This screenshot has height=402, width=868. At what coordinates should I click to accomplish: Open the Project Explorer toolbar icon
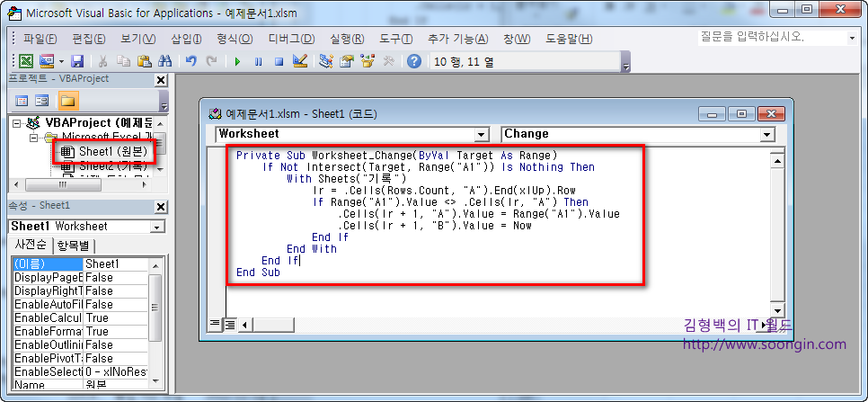[x=326, y=61]
